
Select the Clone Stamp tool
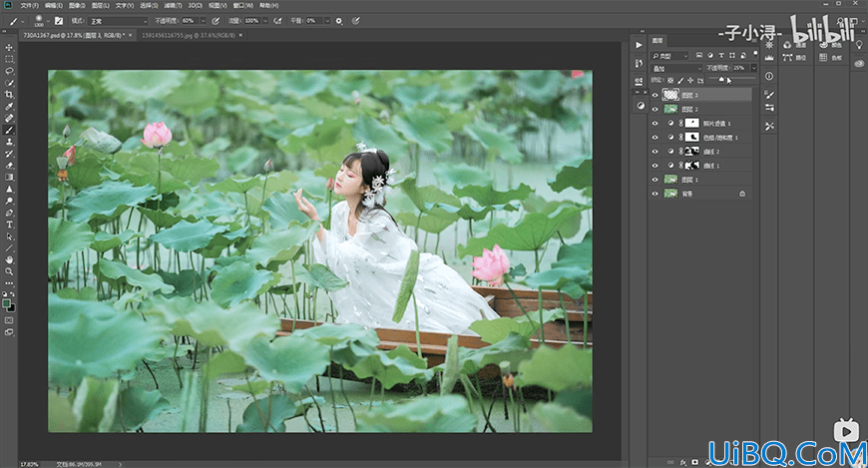point(9,142)
